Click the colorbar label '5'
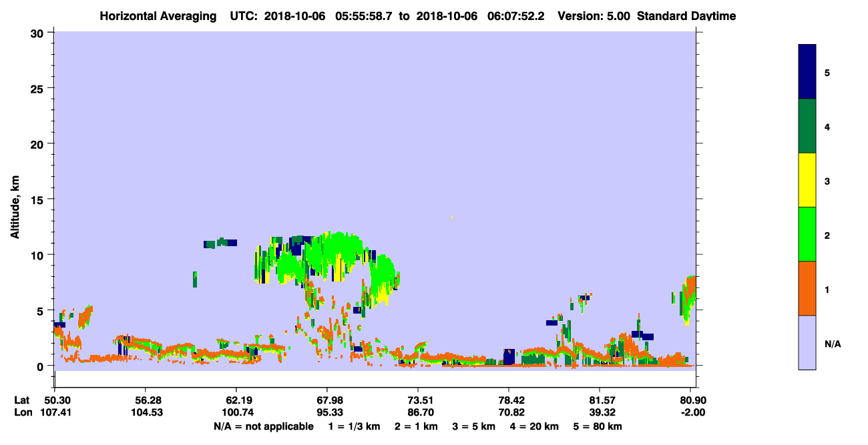Viewport: 868px width, 445px height. point(827,72)
